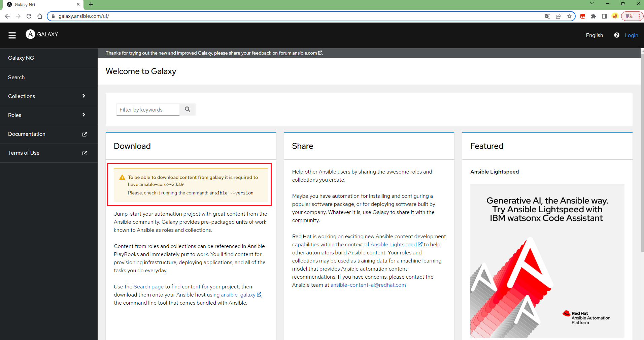
Task: Toggle the hamburger navigation menu
Action: pyautogui.click(x=12, y=35)
